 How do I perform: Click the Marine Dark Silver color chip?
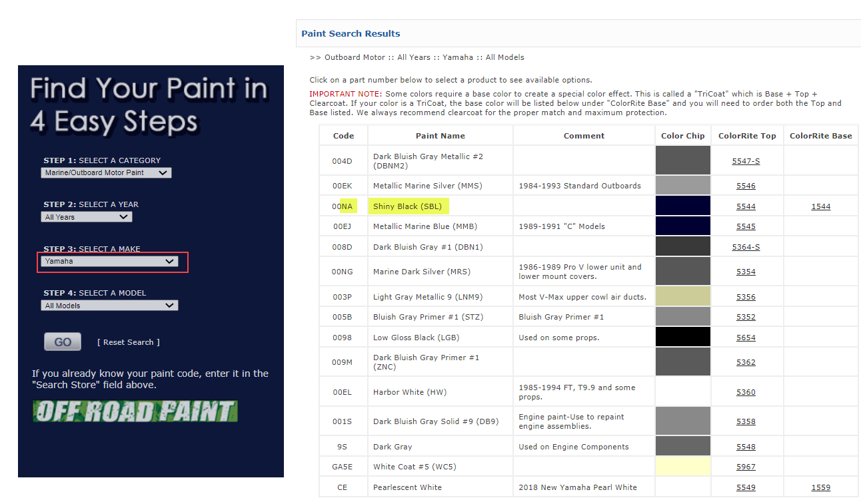682,271
